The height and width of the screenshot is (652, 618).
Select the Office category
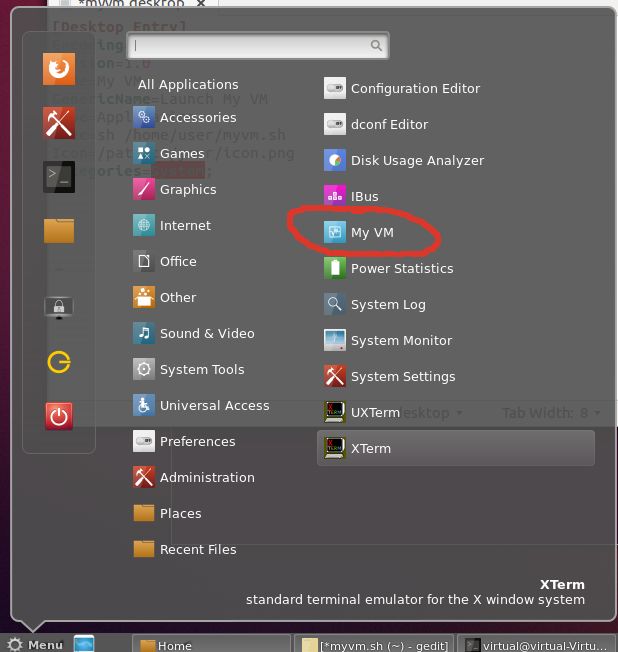click(x=165, y=261)
